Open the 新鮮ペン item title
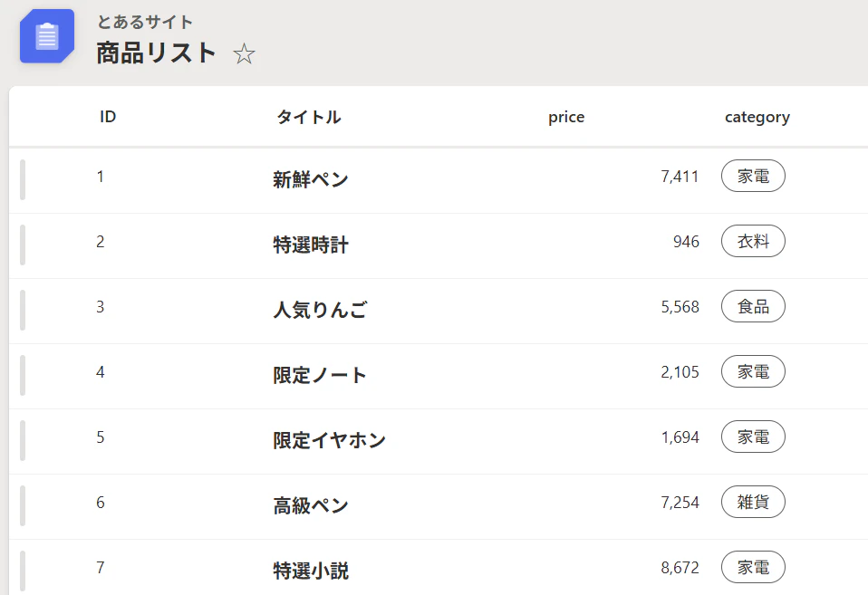 coord(310,179)
